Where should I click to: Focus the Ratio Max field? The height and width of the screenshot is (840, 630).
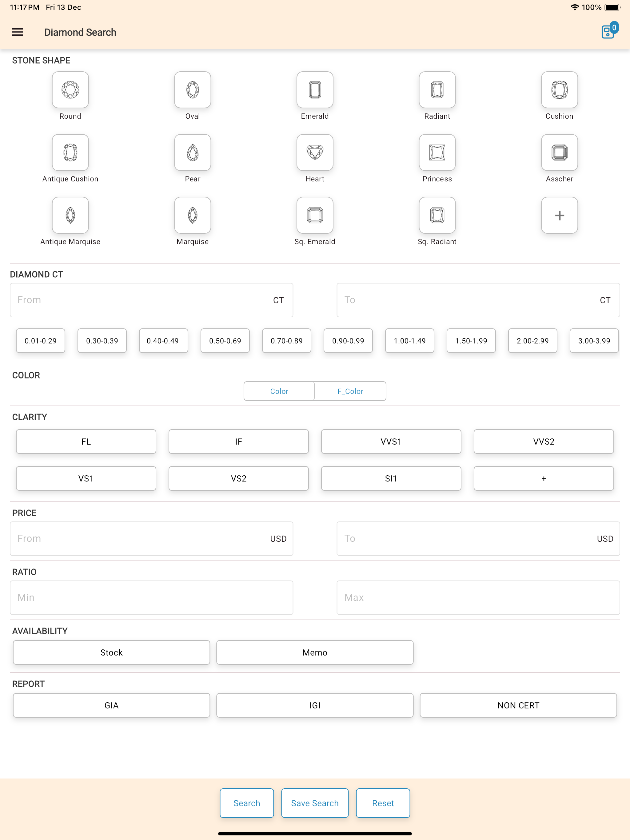(478, 598)
